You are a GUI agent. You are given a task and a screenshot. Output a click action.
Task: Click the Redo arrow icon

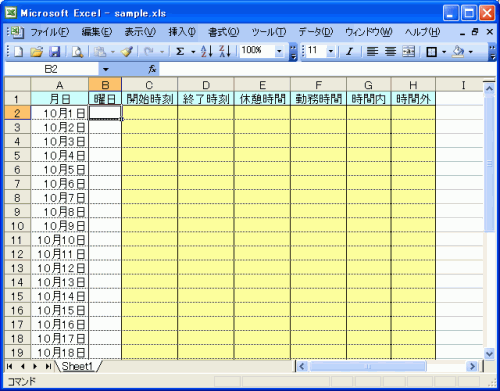149,52
